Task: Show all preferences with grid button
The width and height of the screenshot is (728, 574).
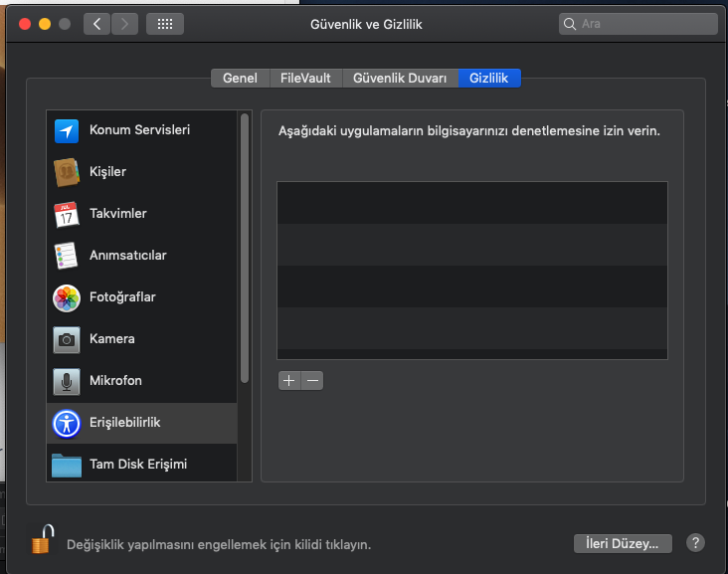Action: (164, 24)
